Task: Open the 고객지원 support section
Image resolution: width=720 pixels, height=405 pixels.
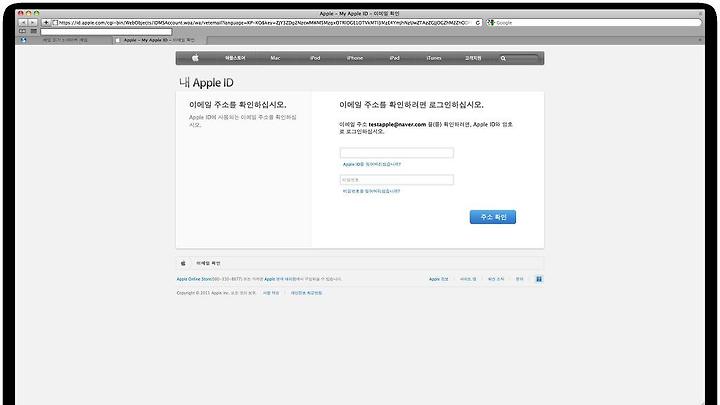Action: [x=473, y=58]
